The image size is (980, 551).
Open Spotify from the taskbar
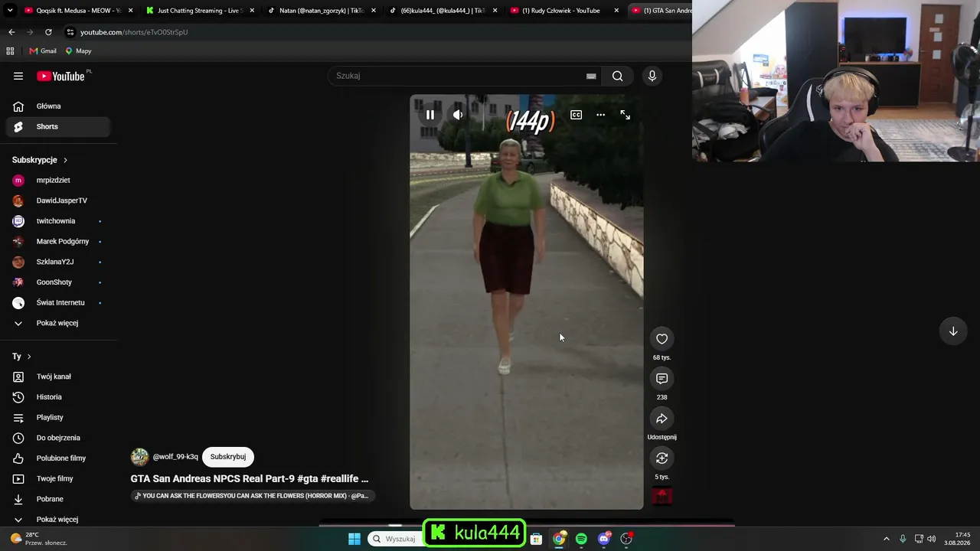581,539
